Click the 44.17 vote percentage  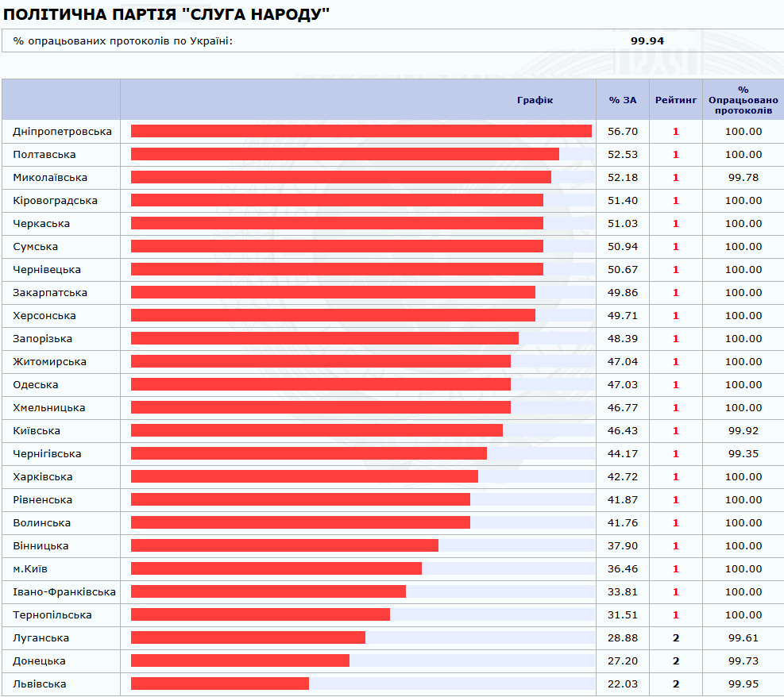[623, 453]
